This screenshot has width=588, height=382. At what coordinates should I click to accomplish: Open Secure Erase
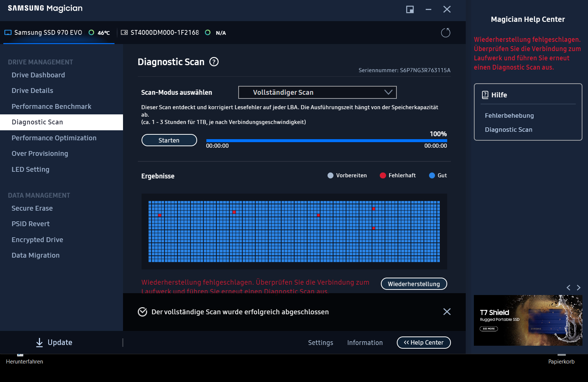32,208
